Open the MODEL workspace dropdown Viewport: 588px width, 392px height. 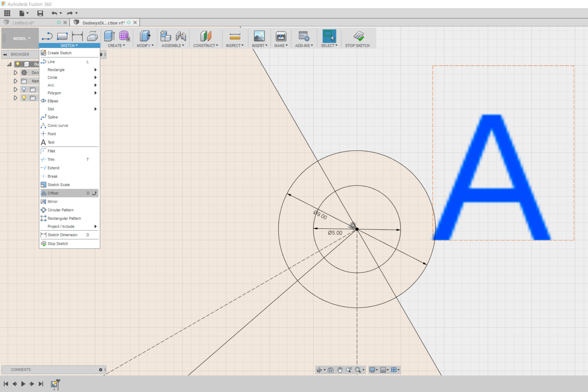coord(22,38)
